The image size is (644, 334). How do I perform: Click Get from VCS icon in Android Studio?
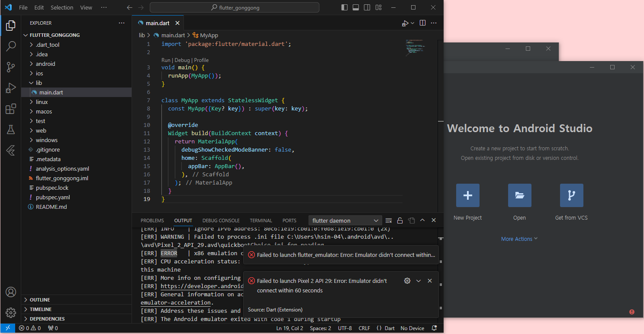point(572,195)
